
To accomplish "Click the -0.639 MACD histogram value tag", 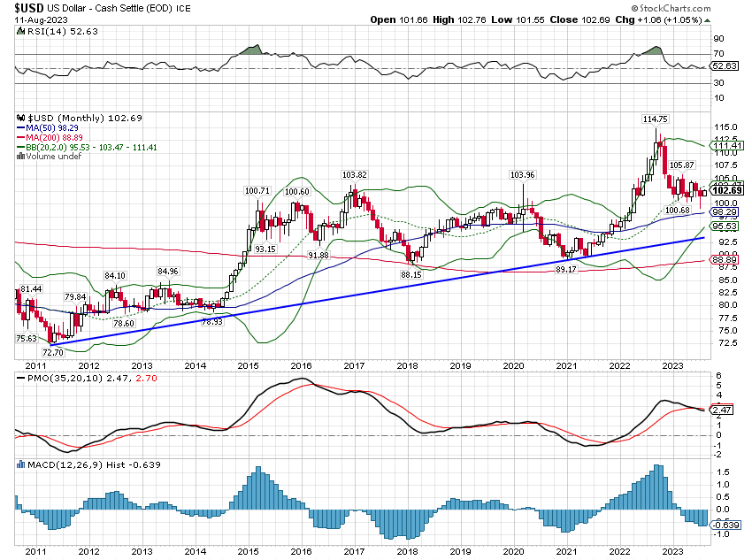I will [x=727, y=523].
